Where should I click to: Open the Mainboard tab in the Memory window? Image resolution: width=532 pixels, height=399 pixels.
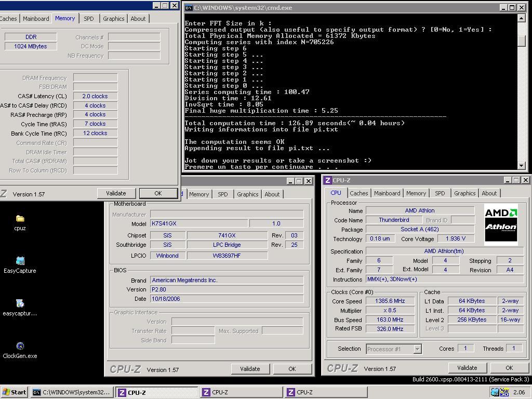(36, 19)
